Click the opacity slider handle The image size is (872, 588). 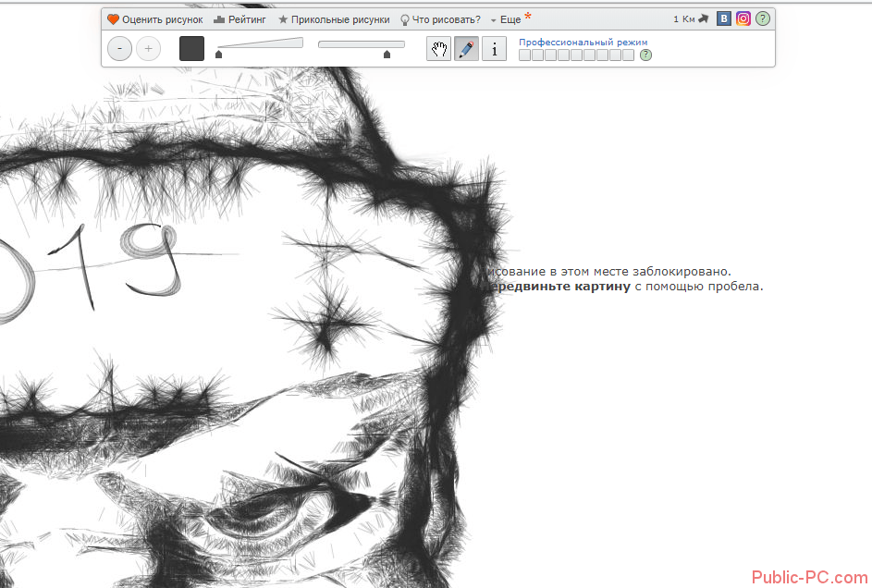pos(387,54)
